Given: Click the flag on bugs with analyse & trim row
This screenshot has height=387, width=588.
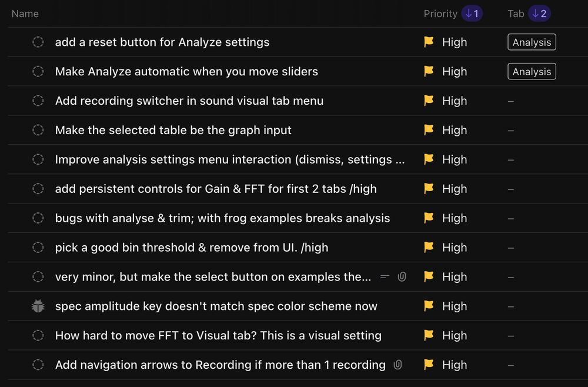Looking at the screenshot, I should [429, 218].
